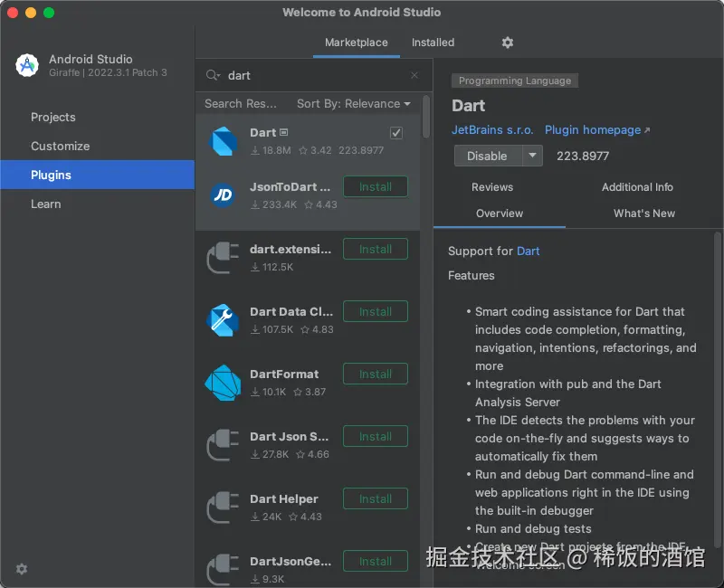Screen dimensions: 724x588
Task: Clear the dart search text
Action: click(x=414, y=75)
